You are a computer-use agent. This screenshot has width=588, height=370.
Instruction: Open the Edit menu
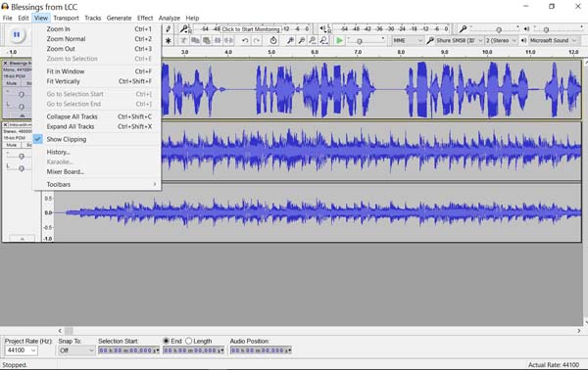pyautogui.click(x=24, y=18)
